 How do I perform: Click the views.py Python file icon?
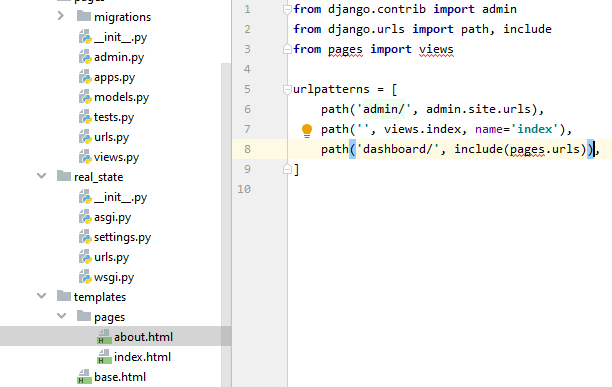point(85,157)
